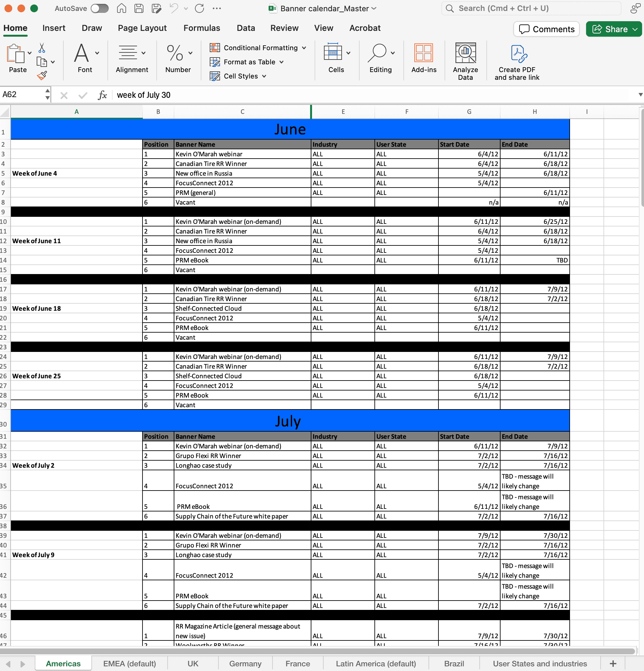Screen dimensions: 644x671
Task: Click the Undo arrow icon
Action: coord(174,8)
